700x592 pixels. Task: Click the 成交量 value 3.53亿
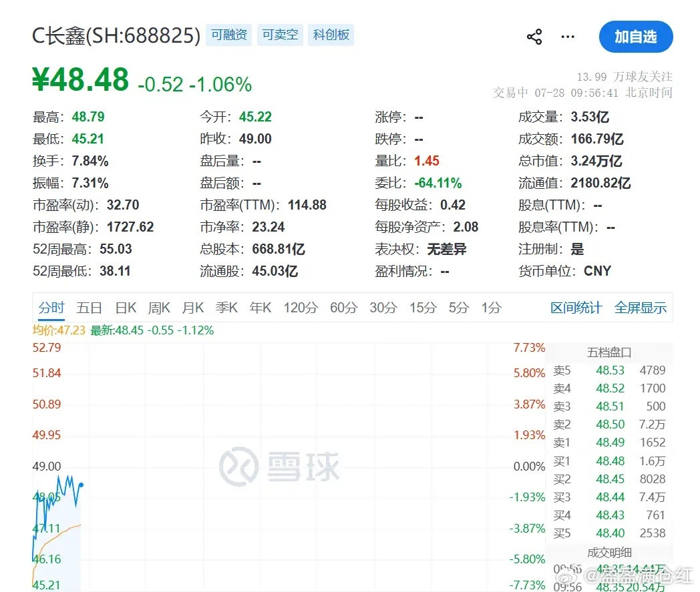[x=590, y=117]
